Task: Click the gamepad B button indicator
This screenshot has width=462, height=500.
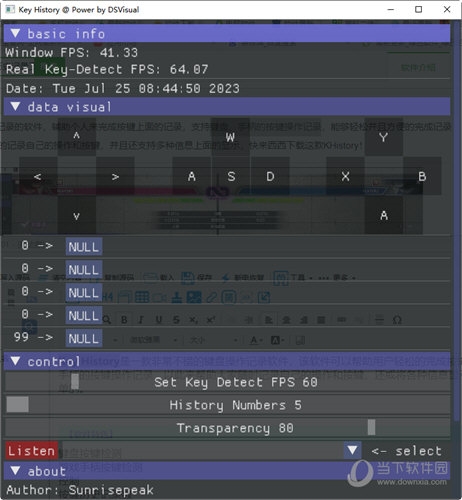Action: click(x=422, y=176)
